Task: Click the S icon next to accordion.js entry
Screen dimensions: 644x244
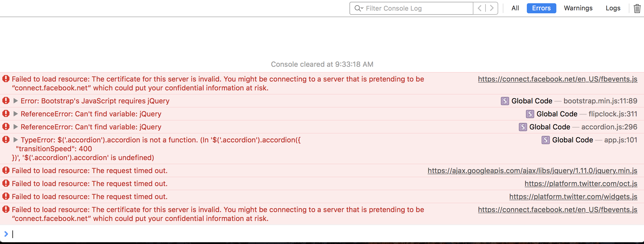Action: 523,127
